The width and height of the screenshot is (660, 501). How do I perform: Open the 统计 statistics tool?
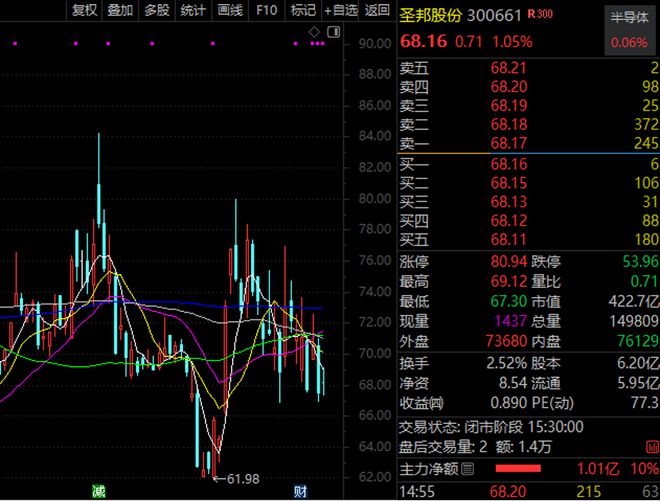click(x=194, y=10)
